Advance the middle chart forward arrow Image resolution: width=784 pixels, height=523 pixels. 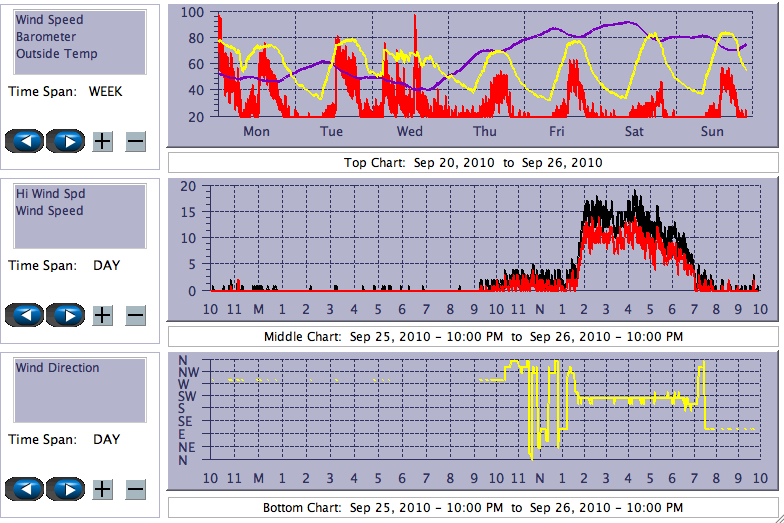click(x=66, y=315)
